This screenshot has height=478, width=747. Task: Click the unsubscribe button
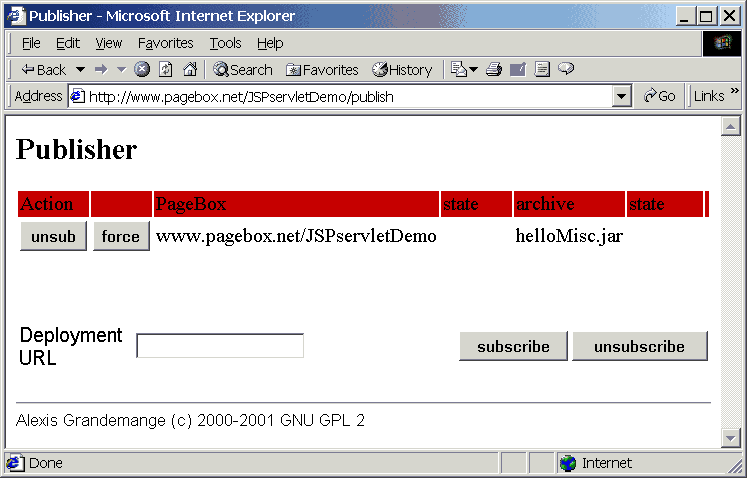point(639,346)
